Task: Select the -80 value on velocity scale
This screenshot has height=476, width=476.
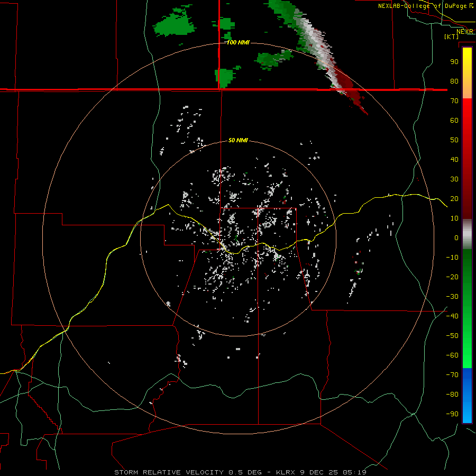Action: 452,395
